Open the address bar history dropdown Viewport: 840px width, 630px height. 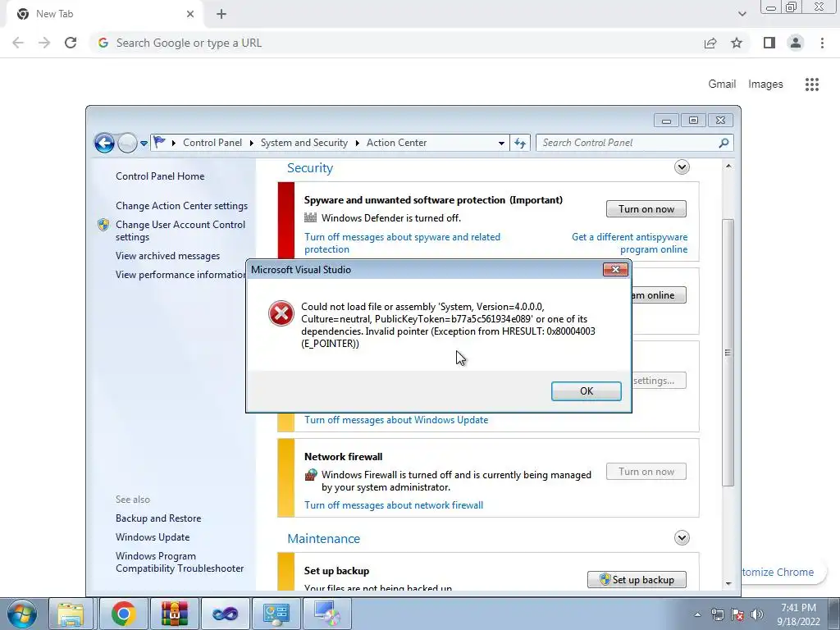501,143
